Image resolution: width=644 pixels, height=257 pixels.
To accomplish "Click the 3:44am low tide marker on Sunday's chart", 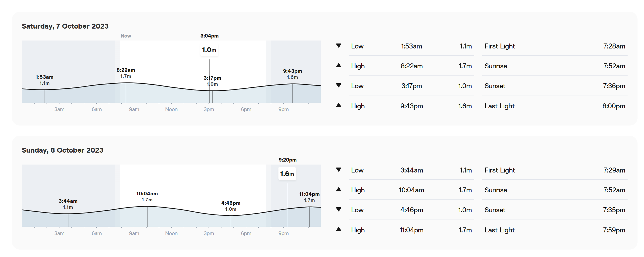I will (x=68, y=204).
